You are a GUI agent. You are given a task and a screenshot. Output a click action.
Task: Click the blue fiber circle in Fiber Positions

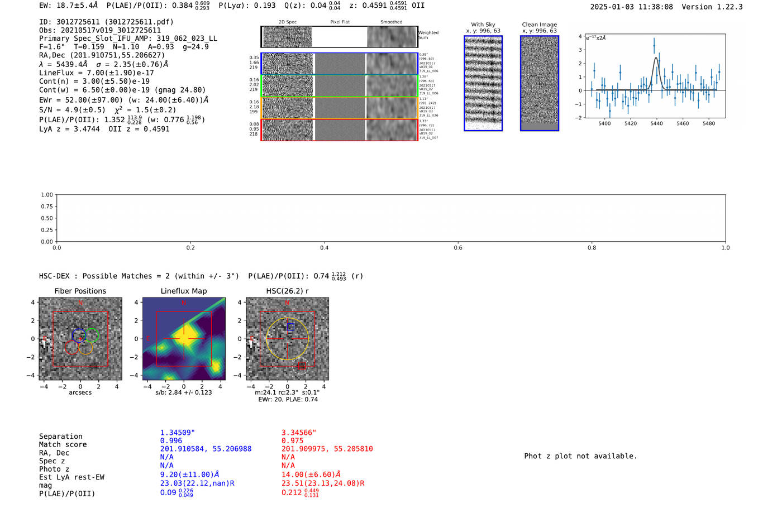[79, 336]
